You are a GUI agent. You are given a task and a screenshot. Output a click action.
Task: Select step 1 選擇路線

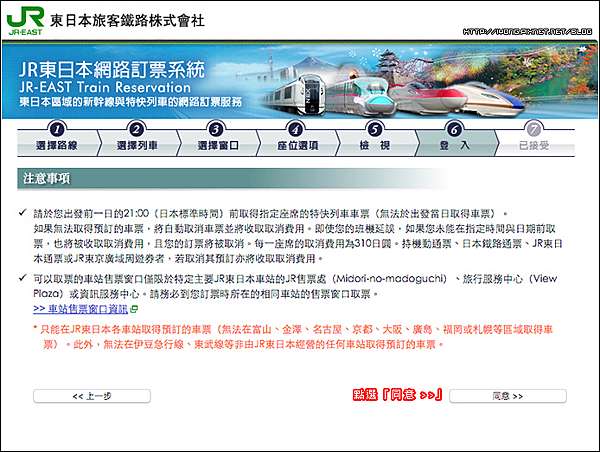pyautogui.click(x=57, y=139)
